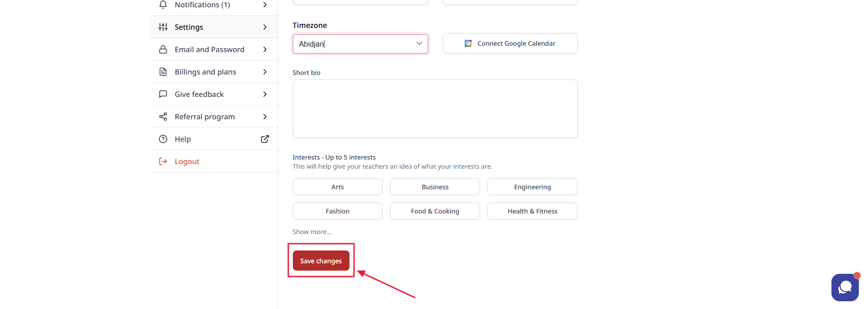This screenshot has width=868, height=309.
Task: Expand Notifications with its chevron arrow
Action: (x=265, y=5)
